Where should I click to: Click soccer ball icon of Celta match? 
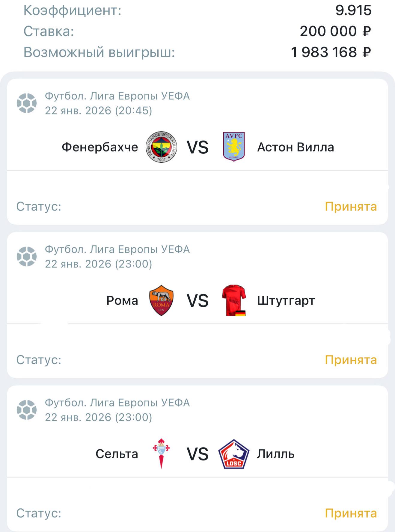pos(27,410)
